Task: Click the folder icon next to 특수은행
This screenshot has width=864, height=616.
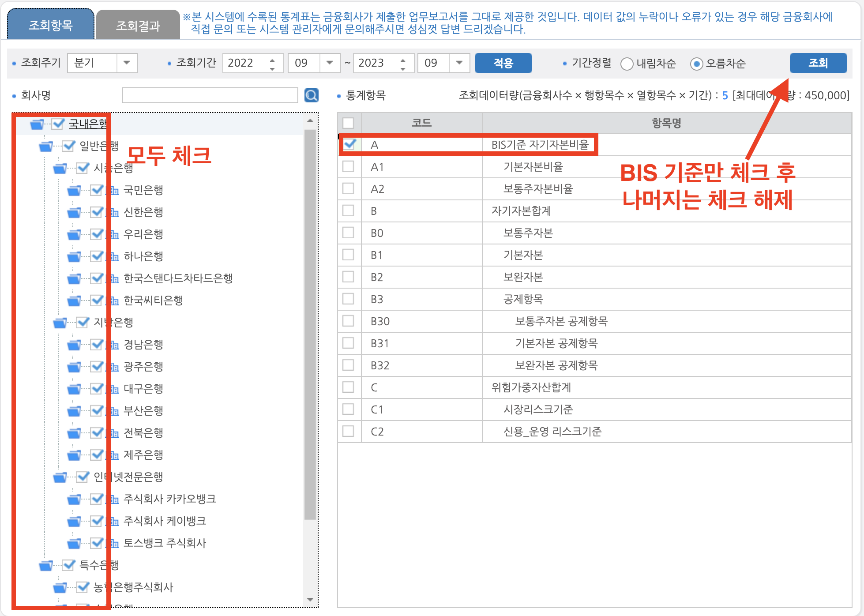Action: (x=46, y=565)
